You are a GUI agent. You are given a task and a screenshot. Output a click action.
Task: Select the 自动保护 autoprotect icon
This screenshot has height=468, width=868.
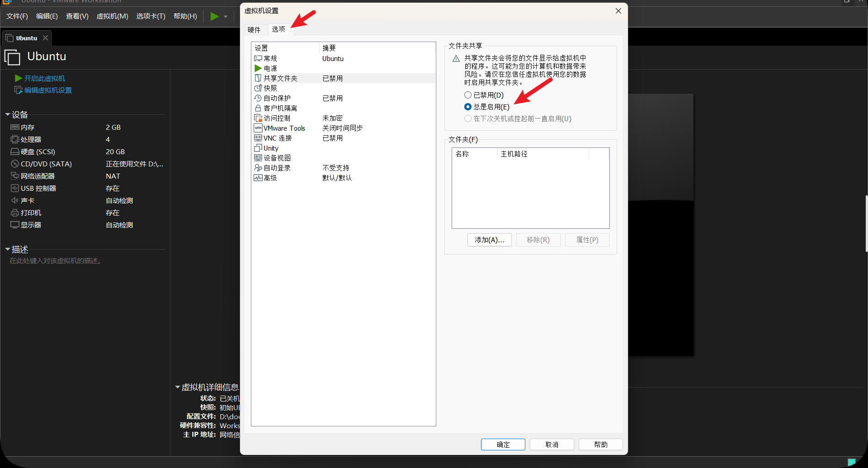(x=258, y=98)
